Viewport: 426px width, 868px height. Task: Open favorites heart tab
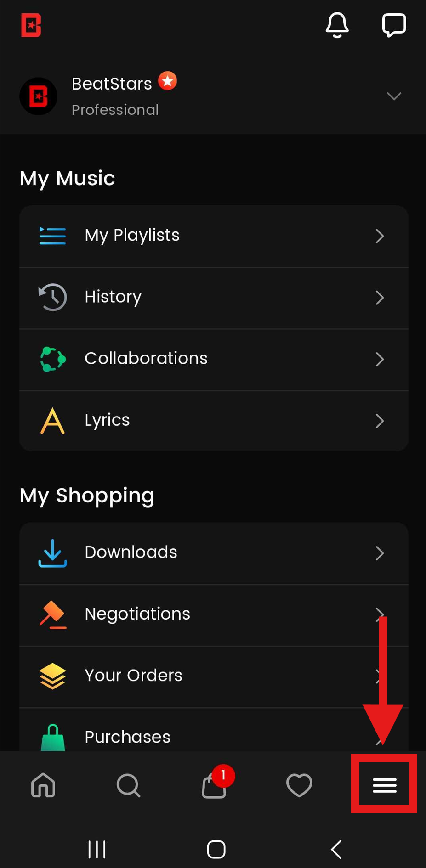pos(299,785)
